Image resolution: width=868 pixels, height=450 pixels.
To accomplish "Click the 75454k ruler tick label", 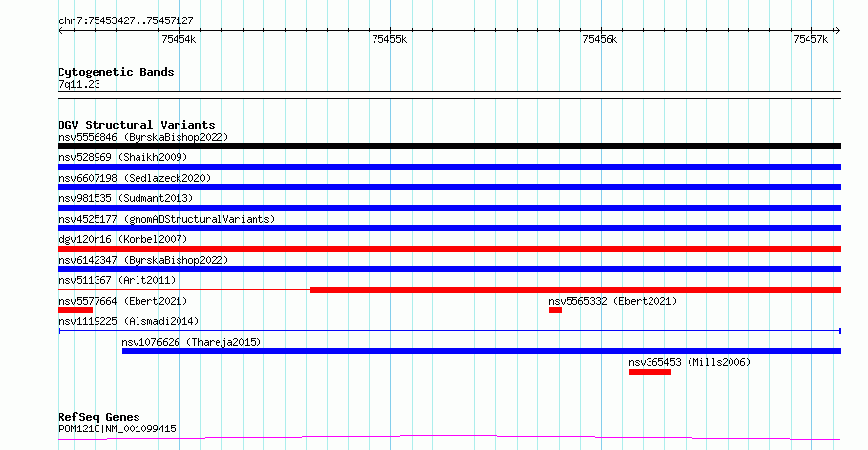I will tap(178, 39).
